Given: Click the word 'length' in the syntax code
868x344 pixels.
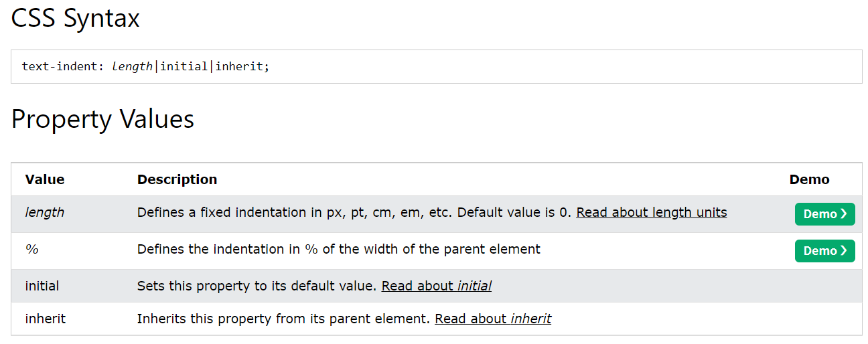Looking at the screenshot, I should [132, 66].
